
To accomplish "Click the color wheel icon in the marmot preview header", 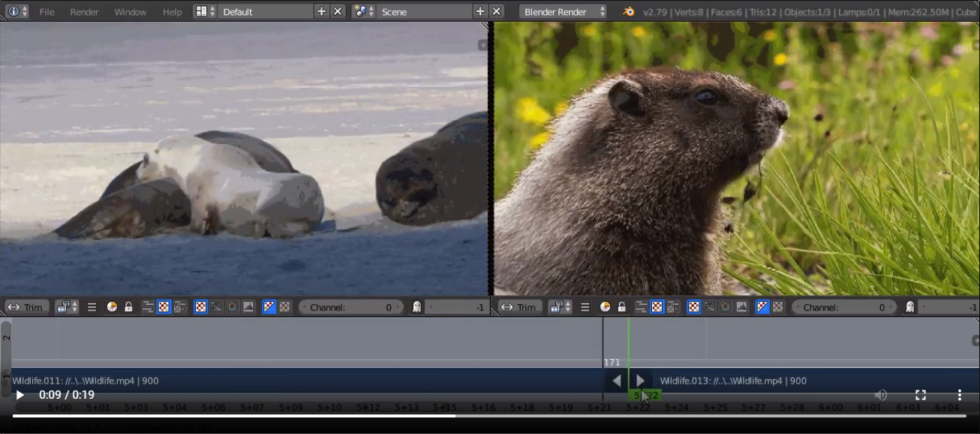I will [x=605, y=307].
